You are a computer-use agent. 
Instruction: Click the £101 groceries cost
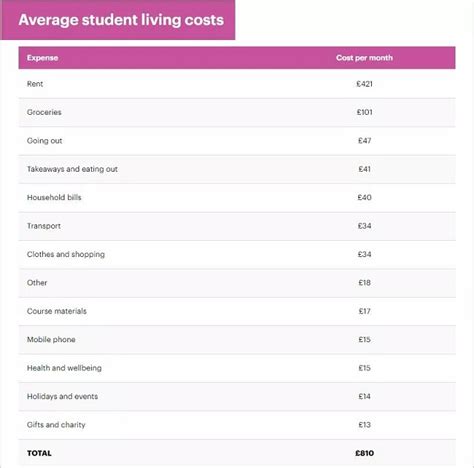pos(364,112)
